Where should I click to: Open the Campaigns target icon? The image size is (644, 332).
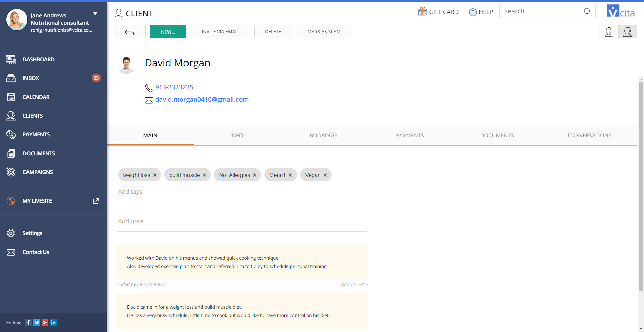(11, 172)
